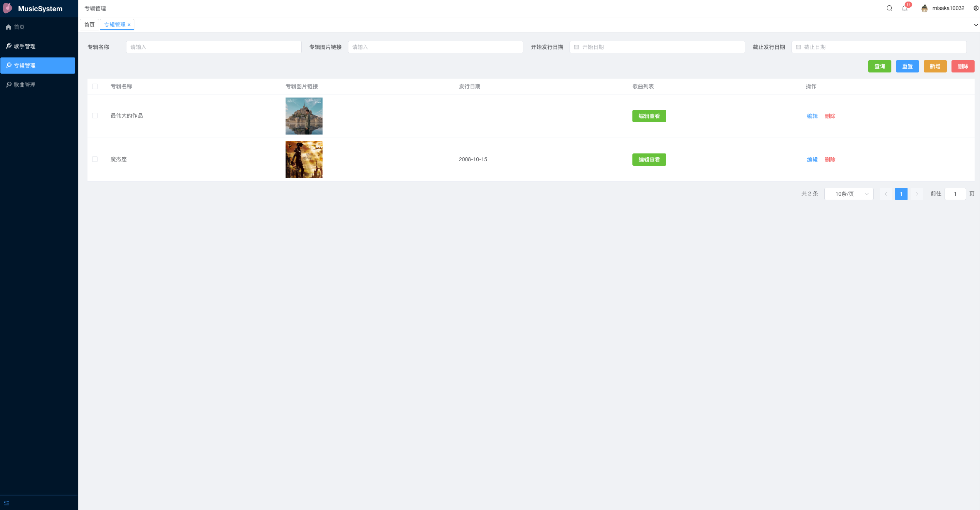This screenshot has height=510, width=980.
Task: Select page 1 in the pagination control
Action: pos(901,194)
